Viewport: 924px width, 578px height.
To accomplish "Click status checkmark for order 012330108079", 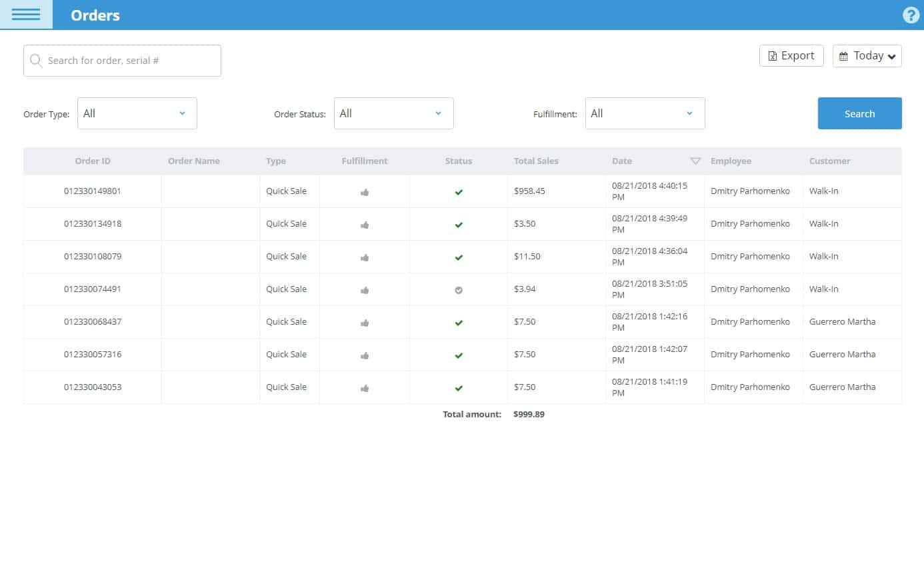I will pyautogui.click(x=459, y=257).
